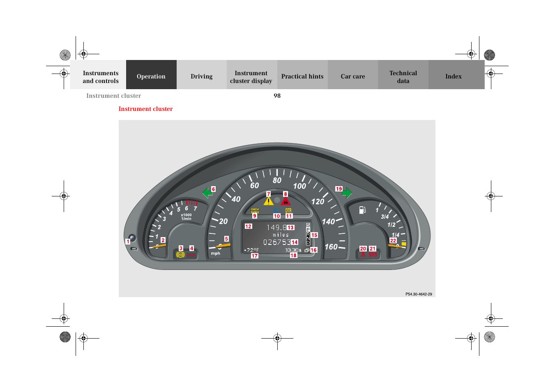Click the word miles in the display
Screen dimensions: 555x392
point(281,235)
